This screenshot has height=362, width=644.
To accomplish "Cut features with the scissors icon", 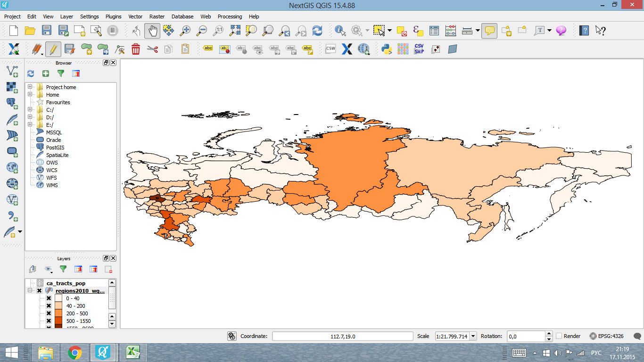I will 152,49.
